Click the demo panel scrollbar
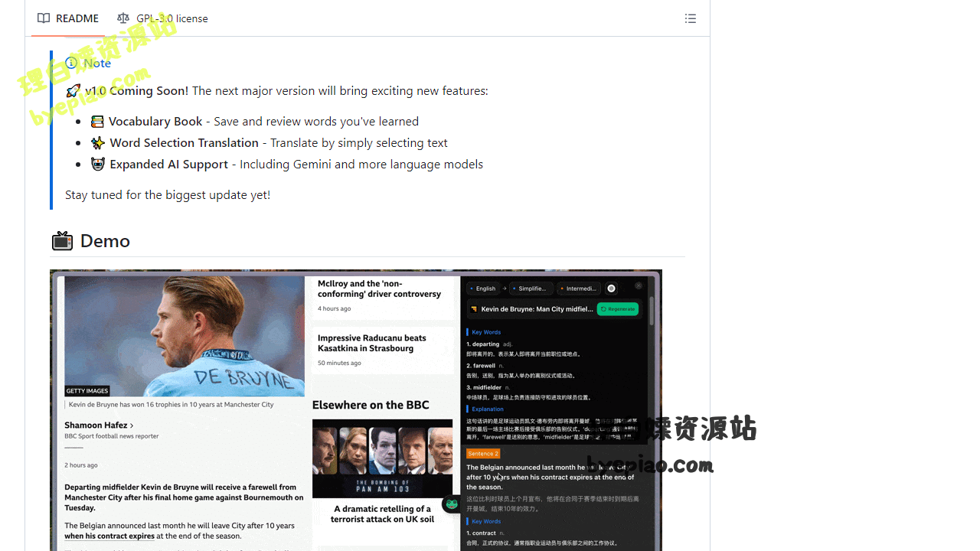980x551 pixels. 652,312
